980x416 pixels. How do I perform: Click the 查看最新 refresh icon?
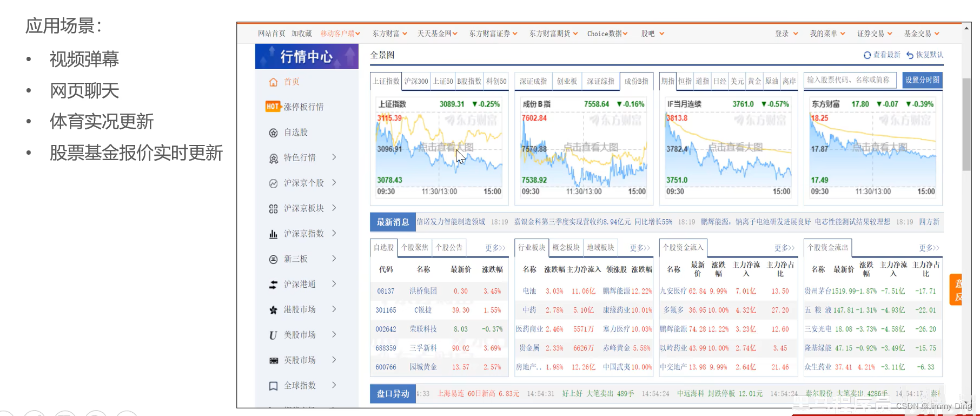tap(868, 55)
